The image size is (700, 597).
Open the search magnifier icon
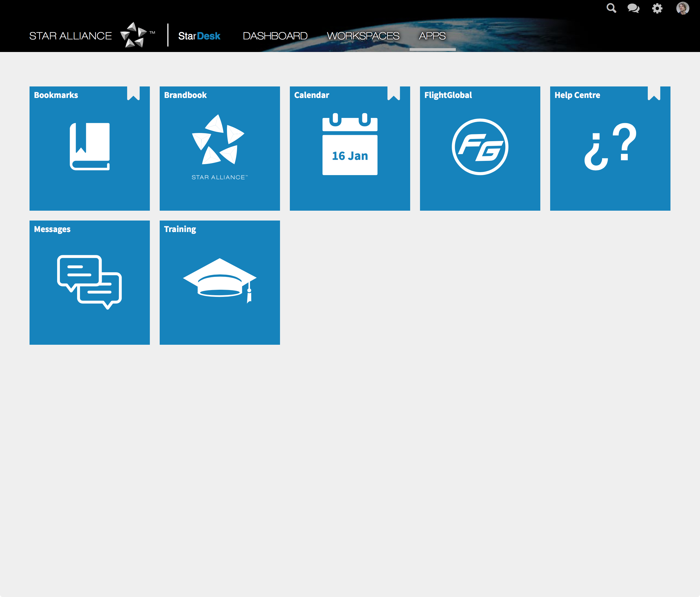(611, 8)
